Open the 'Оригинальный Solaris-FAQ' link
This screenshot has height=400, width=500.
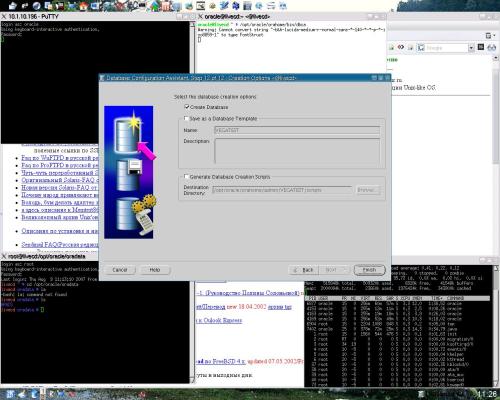[60, 180]
